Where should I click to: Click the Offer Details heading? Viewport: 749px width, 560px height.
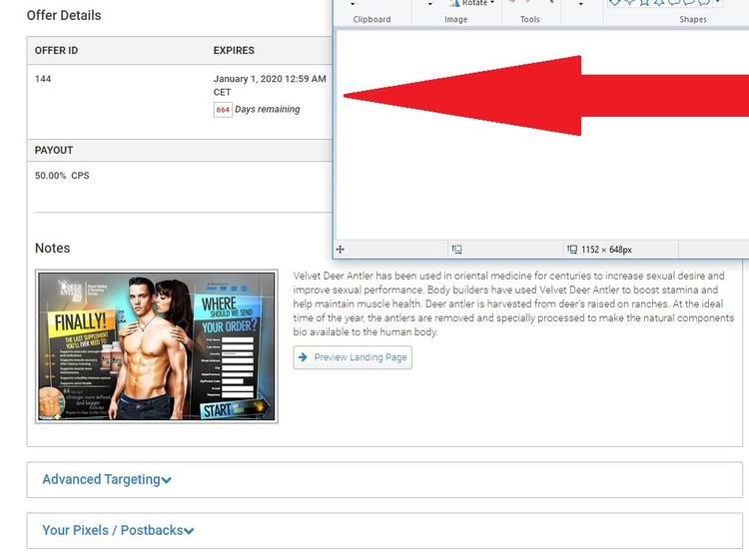pyautogui.click(x=64, y=15)
